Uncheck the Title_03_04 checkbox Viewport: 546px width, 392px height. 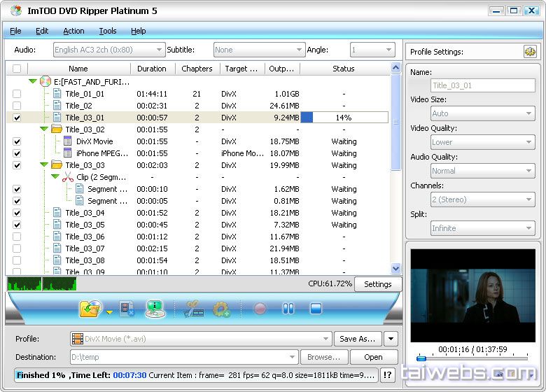point(17,213)
